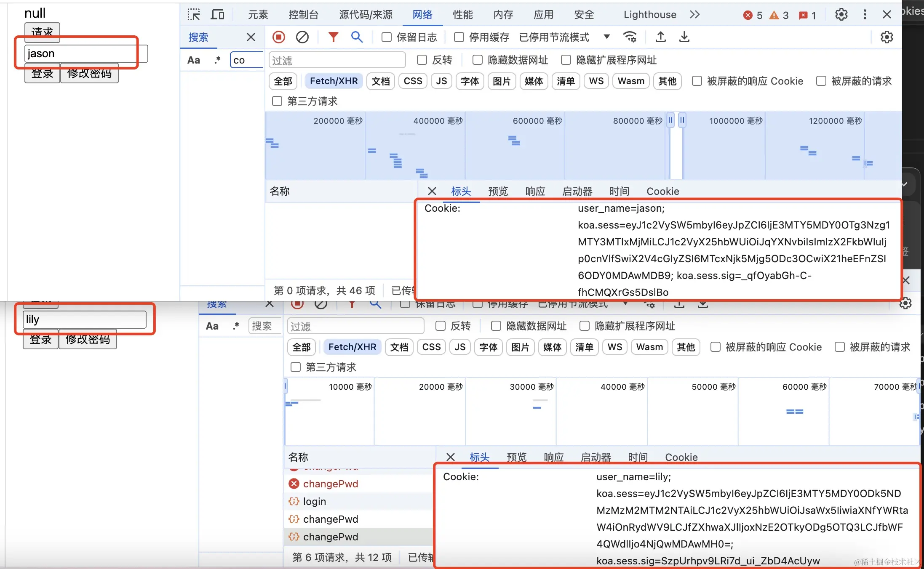Open the 响应 tab in top request details
The width and height of the screenshot is (924, 569).
coord(535,191)
